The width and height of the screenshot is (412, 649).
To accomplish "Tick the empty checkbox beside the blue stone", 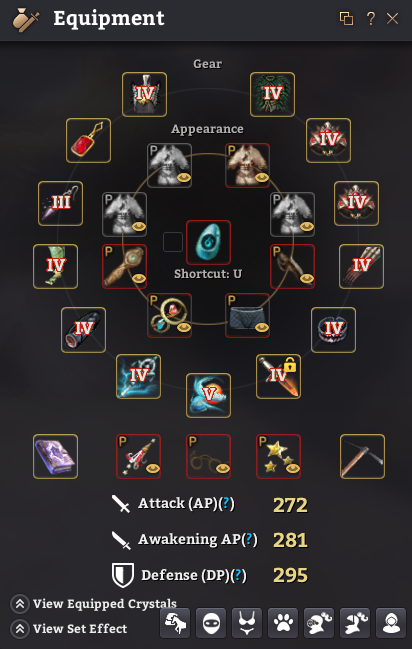I will [173, 242].
